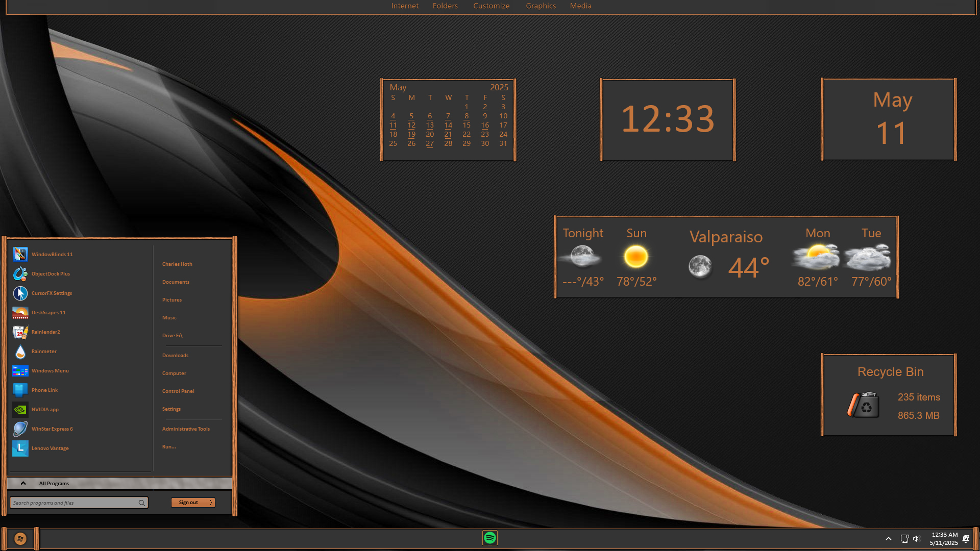Click the volume speaker tray icon
980x551 pixels.
pyautogui.click(x=916, y=539)
